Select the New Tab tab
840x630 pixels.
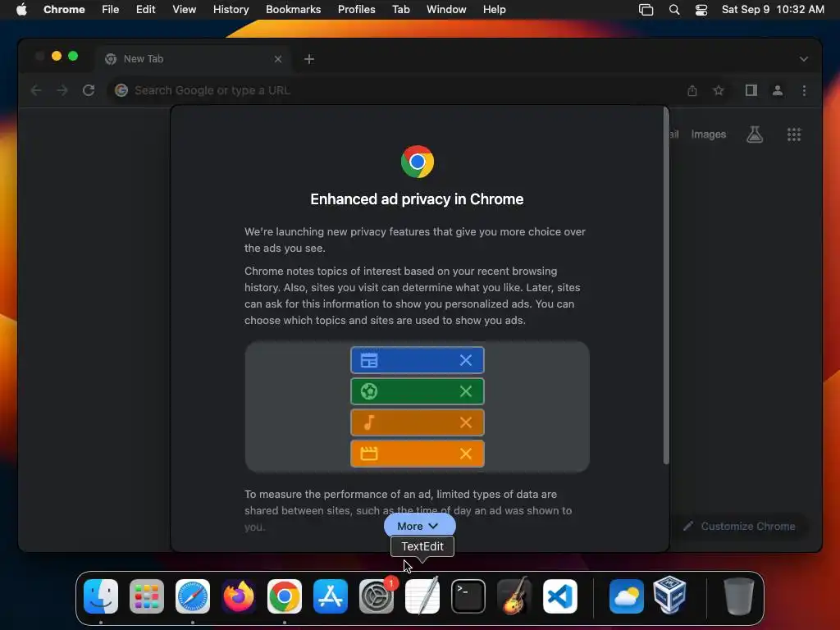tap(193, 59)
